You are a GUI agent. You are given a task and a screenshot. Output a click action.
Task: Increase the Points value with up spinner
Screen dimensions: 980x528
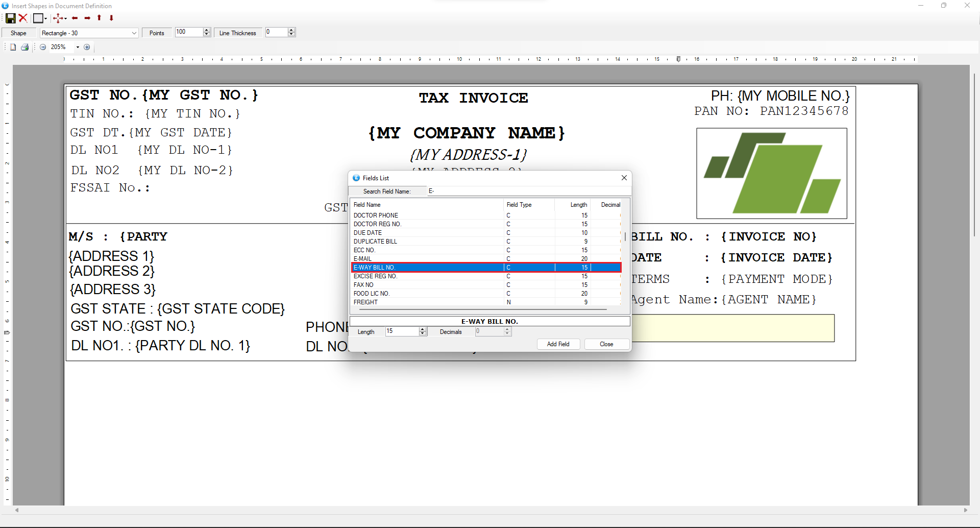207,30
